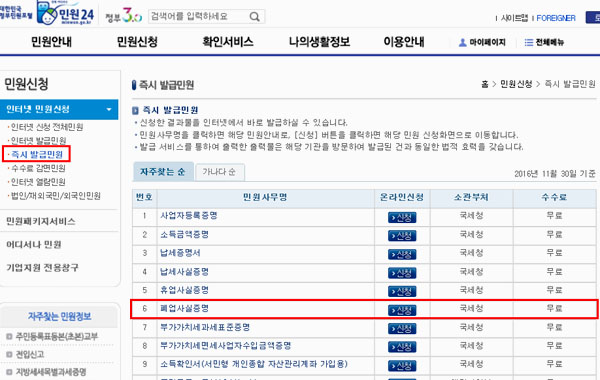Viewport: 600px width, 380px height.
Task: Click 신청 button for 휴업사실증명
Action: pos(402,292)
